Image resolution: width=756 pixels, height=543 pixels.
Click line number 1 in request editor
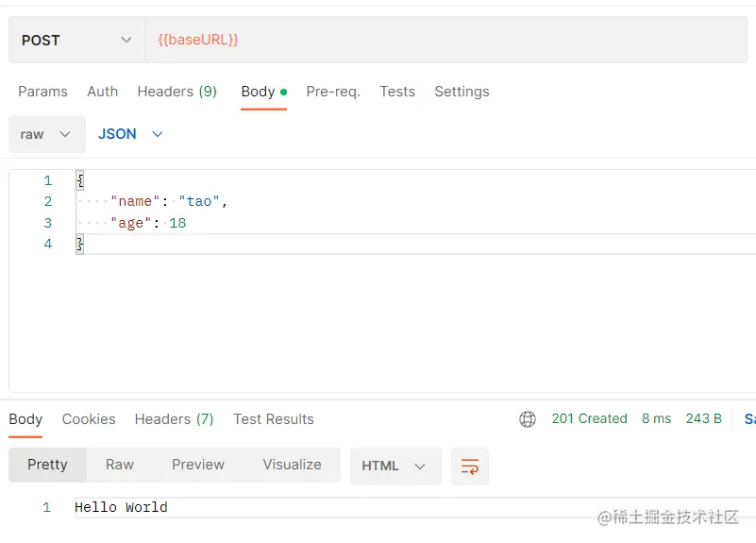click(x=48, y=180)
